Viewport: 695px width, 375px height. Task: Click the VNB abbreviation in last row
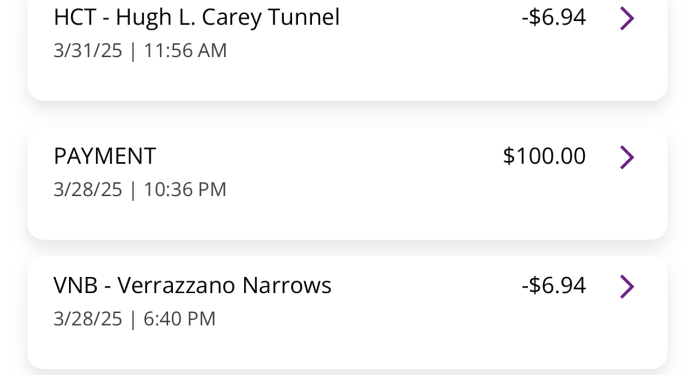pos(75,285)
